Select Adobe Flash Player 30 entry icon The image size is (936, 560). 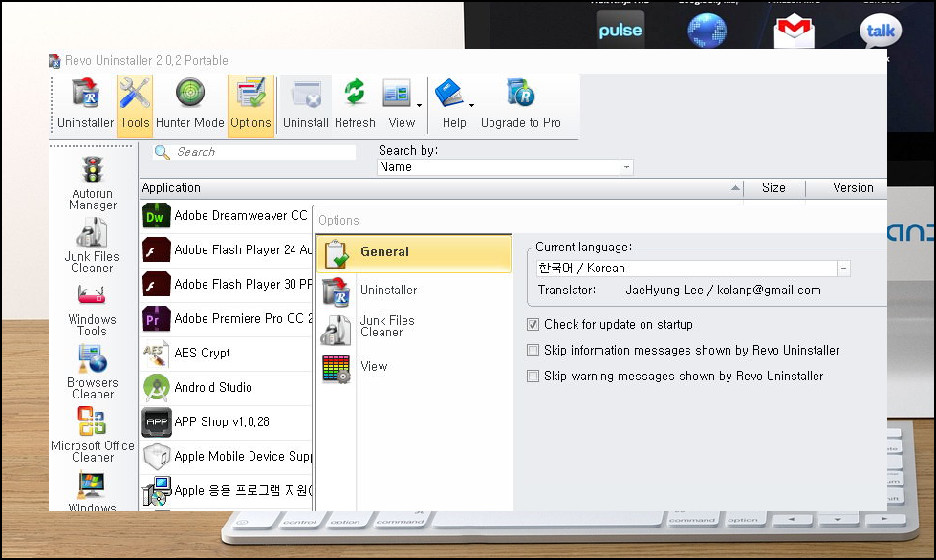click(x=157, y=285)
